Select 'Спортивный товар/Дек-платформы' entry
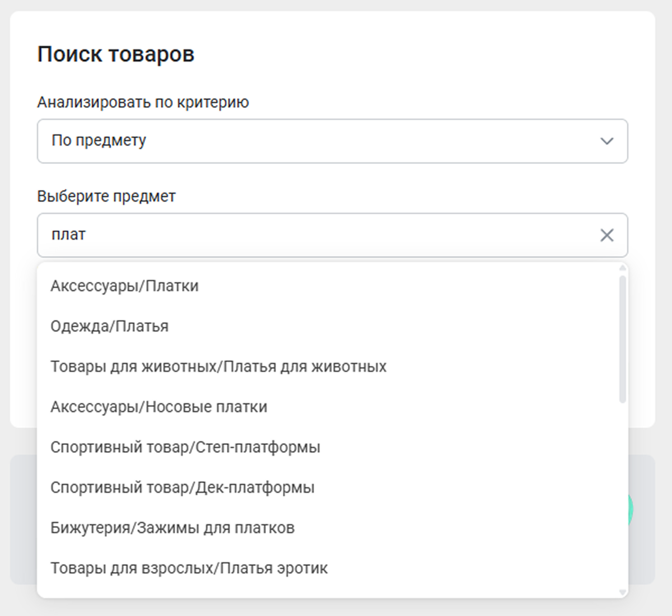672x616 pixels. point(182,488)
